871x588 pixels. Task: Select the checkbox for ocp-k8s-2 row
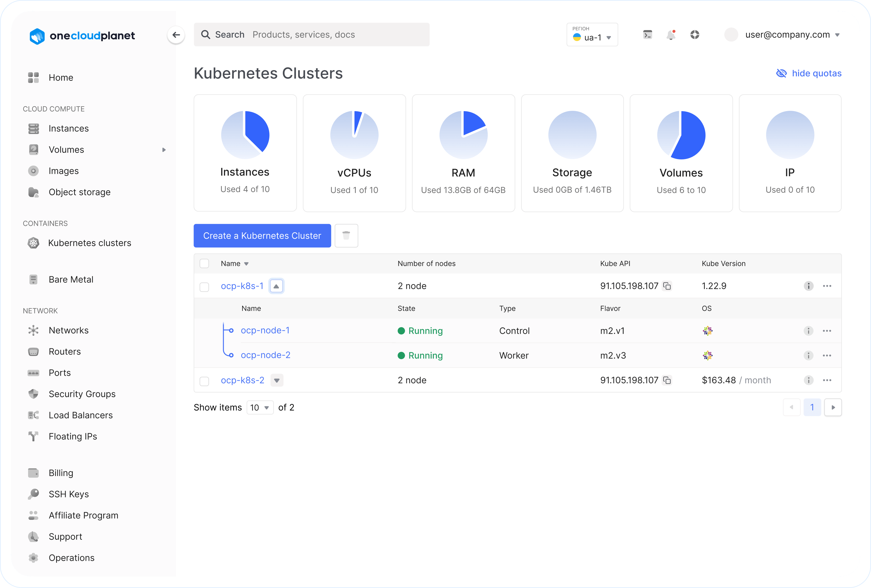click(x=205, y=381)
